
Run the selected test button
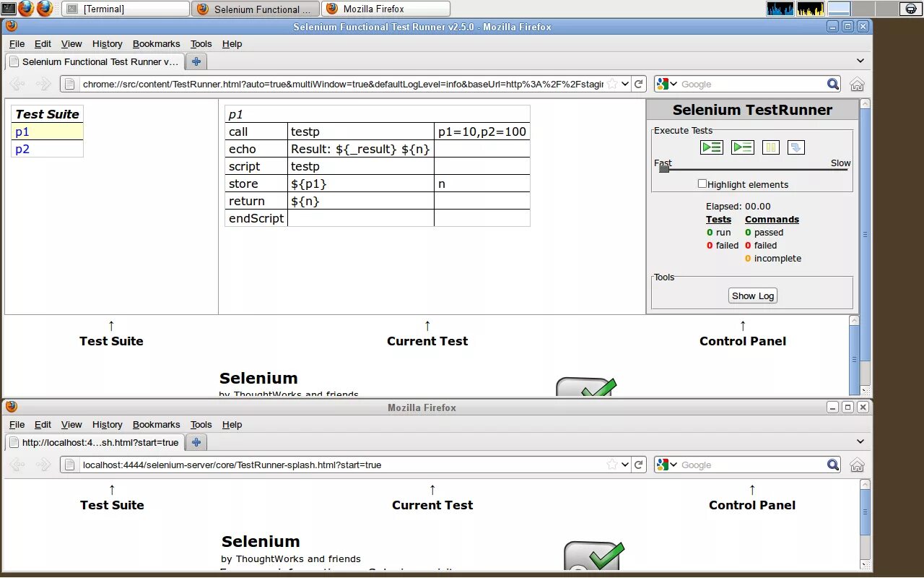click(x=743, y=147)
